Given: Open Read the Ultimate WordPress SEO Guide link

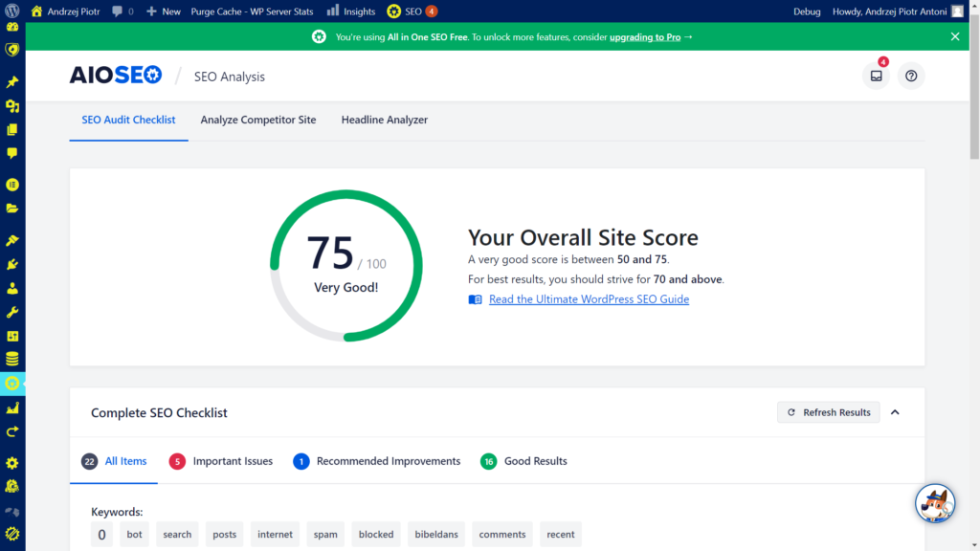Looking at the screenshot, I should point(589,299).
